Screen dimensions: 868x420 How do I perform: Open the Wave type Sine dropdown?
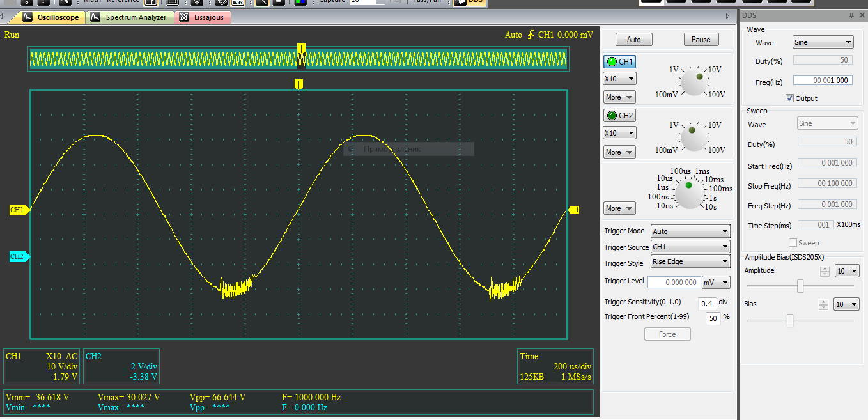[823, 43]
